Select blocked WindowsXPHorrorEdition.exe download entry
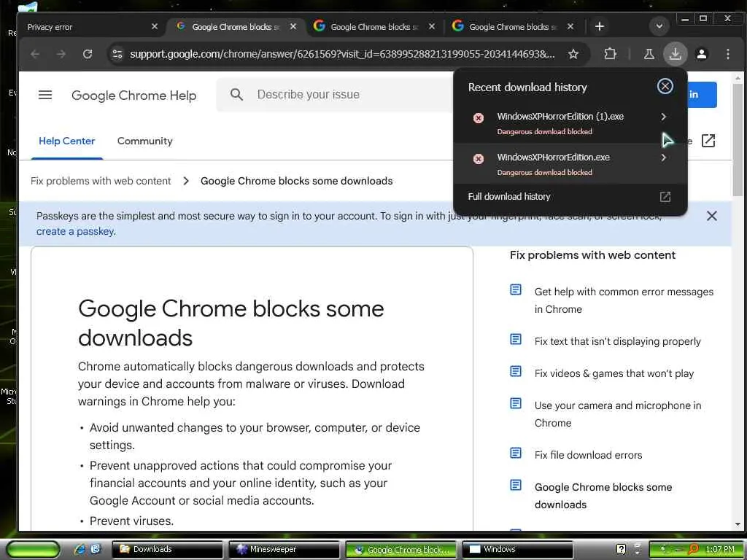Screen dimensions: 747x560 click(570, 164)
